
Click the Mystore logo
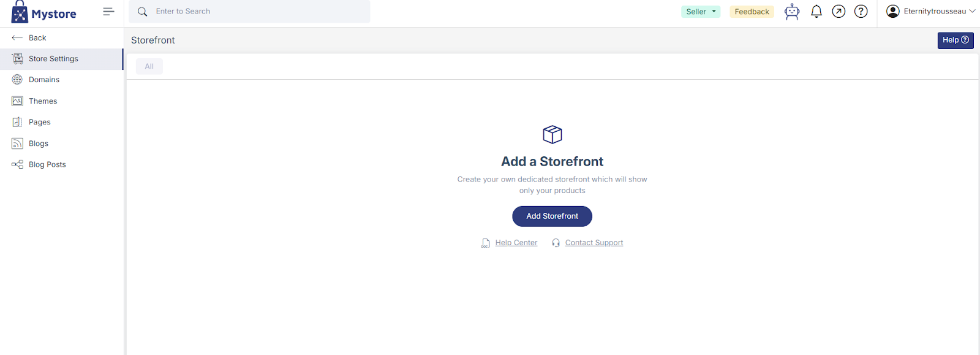[44, 12]
